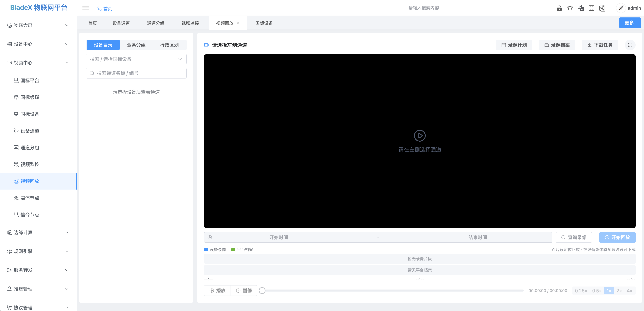Open 搜索 / 选择国标设备 dropdown
Screen dimensions: 644x311
(136, 59)
